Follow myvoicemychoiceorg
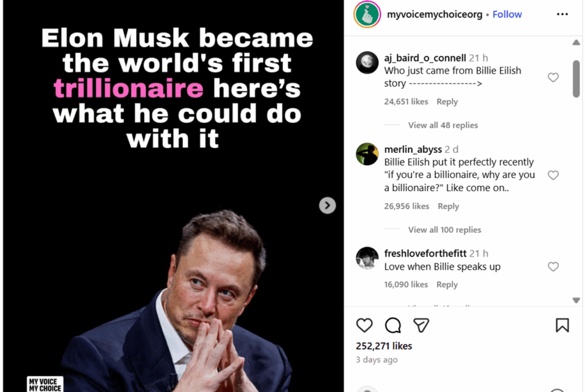 tap(507, 14)
